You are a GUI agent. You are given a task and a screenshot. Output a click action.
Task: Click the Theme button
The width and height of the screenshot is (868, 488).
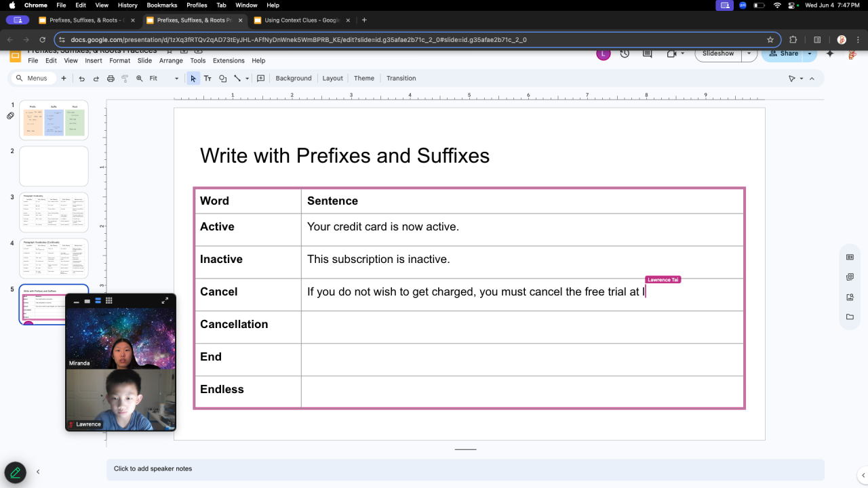364,79
